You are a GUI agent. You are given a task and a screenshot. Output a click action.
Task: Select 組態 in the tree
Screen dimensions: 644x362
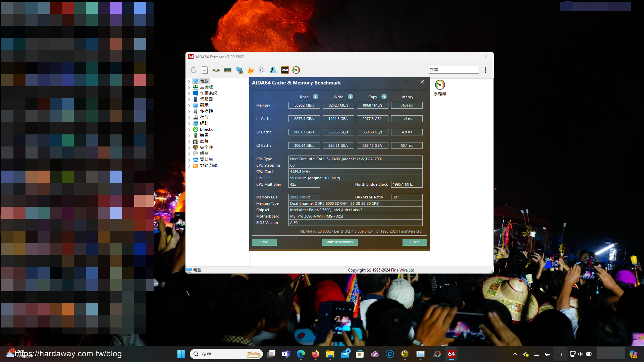(204, 154)
